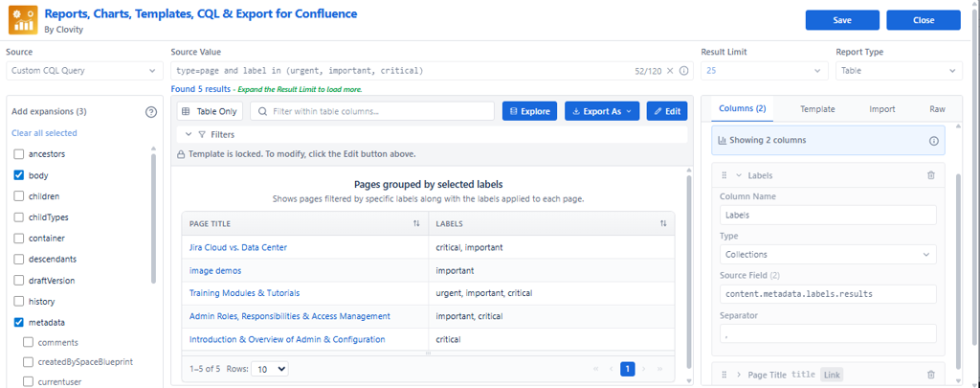Open Introduction & Overview of Admin & Configuration link
The height and width of the screenshot is (388, 980).
tap(287, 340)
